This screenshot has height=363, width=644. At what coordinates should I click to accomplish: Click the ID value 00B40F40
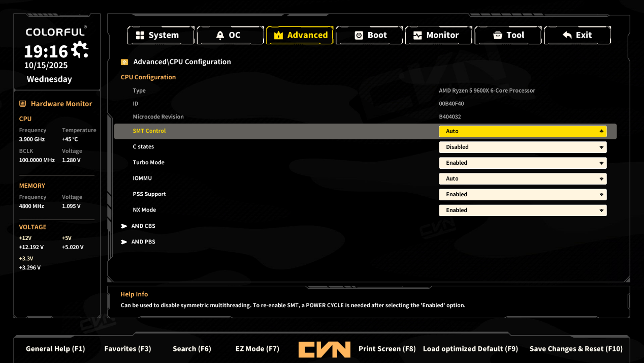tap(451, 104)
